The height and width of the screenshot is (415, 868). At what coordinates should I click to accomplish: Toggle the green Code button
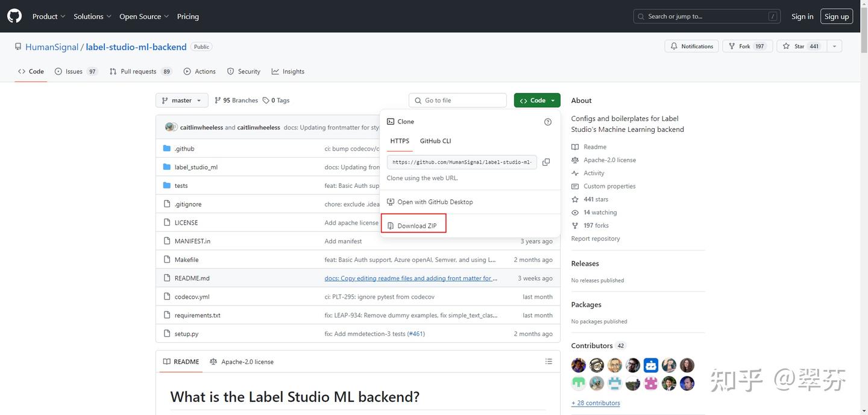point(536,101)
